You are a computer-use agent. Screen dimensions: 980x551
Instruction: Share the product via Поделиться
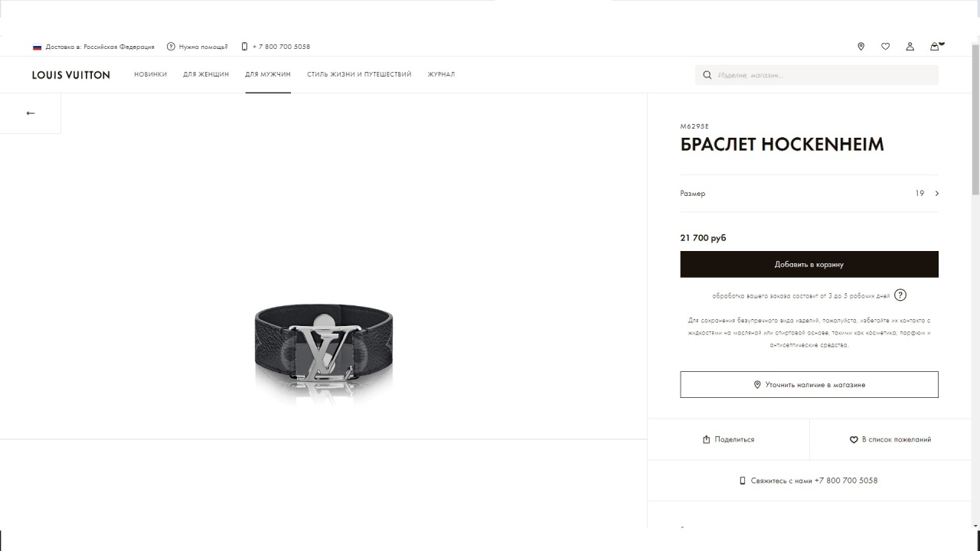(728, 439)
